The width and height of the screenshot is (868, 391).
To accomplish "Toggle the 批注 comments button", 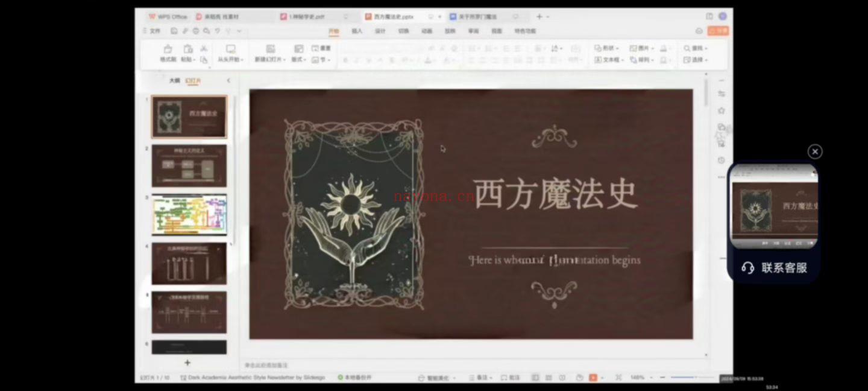I will coord(510,378).
